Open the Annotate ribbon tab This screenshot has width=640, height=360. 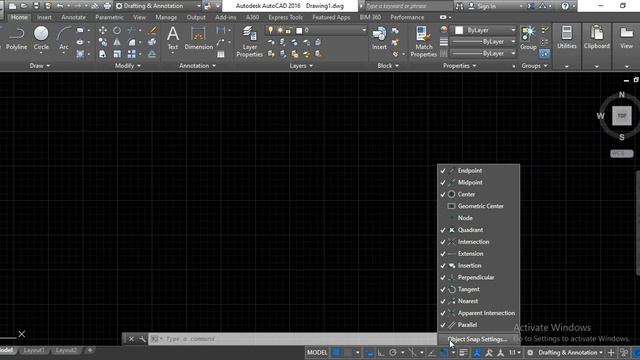(x=73, y=18)
